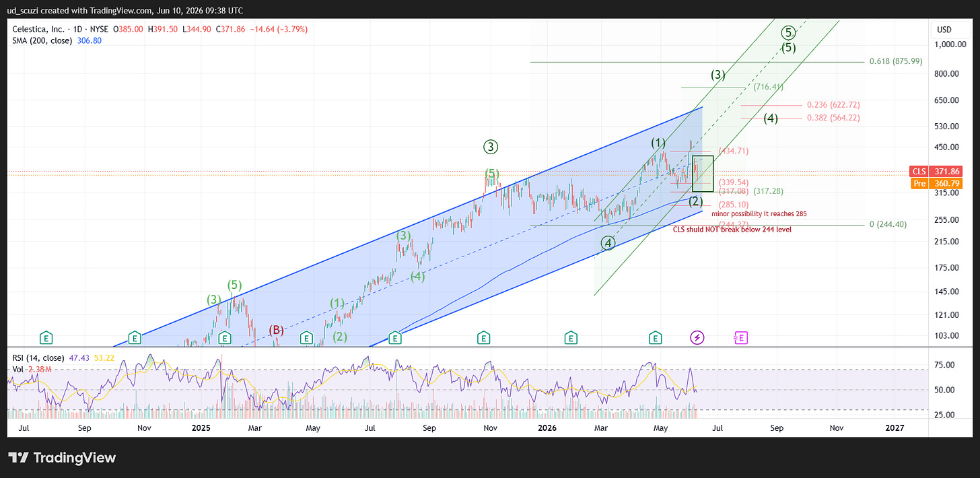This screenshot has width=980, height=478.
Task: Select the circled 5 wave label
Action: (789, 32)
